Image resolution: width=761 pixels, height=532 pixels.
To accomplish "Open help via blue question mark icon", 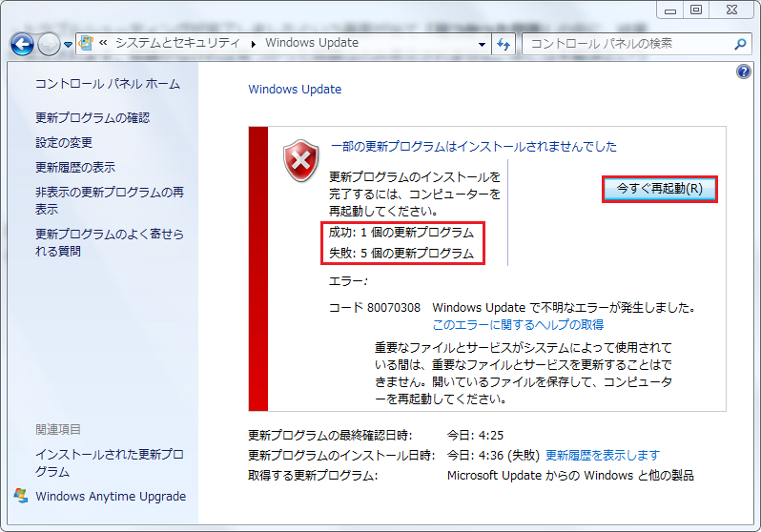I will [743, 72].
